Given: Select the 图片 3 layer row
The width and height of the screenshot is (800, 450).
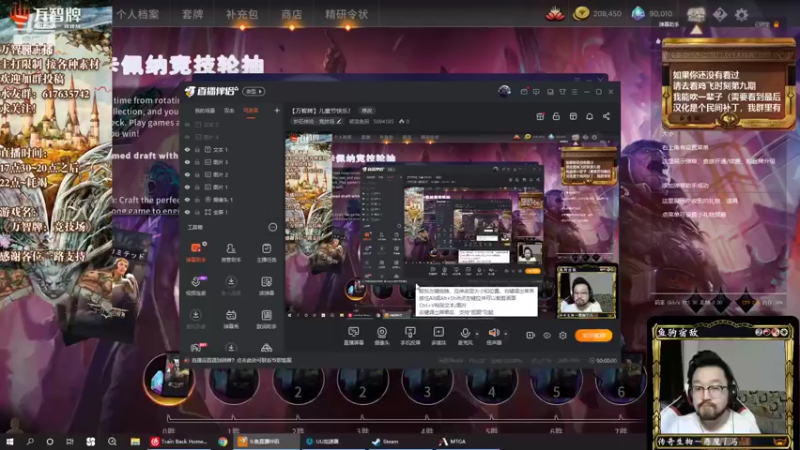Looking at the screenshot, I should click(x=231, y=162).
